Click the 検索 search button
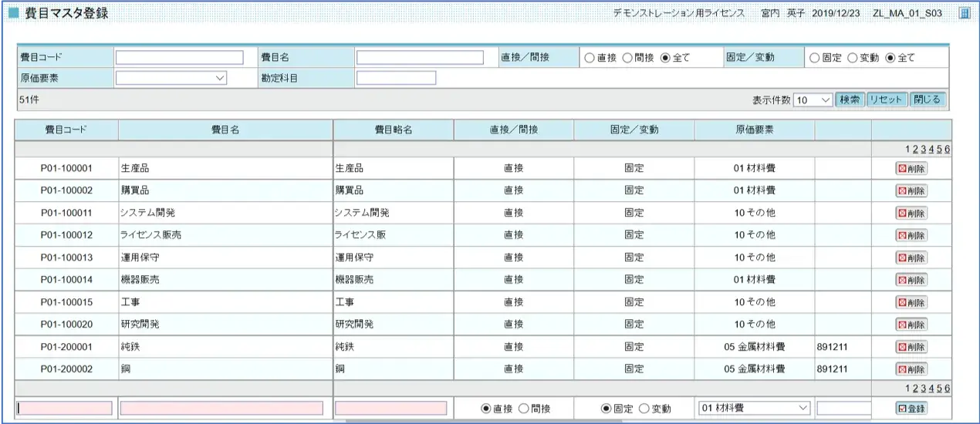Image resolution: width=980 pixels, height=424 pixels. click(850, 100)
